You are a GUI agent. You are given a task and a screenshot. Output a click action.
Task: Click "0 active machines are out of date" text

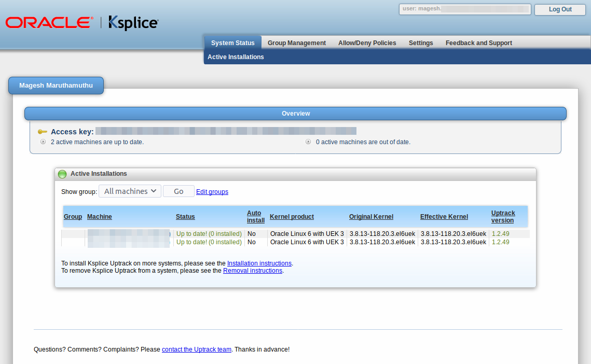pos(363,142)
